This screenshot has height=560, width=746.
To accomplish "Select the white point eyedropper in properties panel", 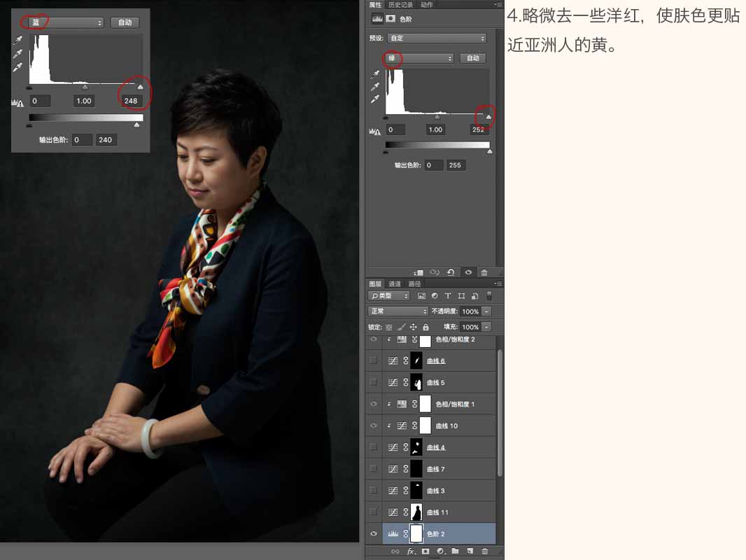I will click(x=375, y=99).
